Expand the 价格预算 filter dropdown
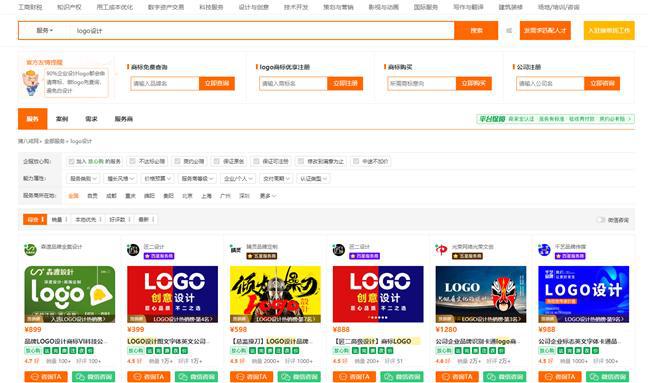 (x=158, y=179)
